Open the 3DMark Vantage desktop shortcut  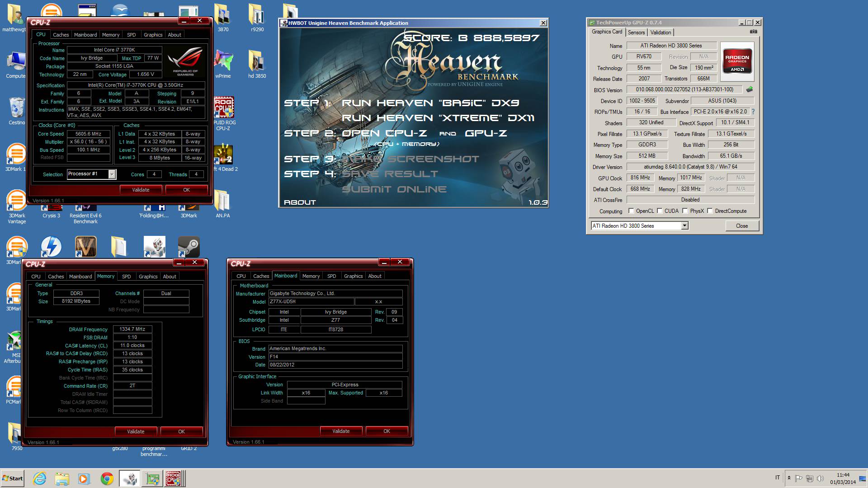17,207
